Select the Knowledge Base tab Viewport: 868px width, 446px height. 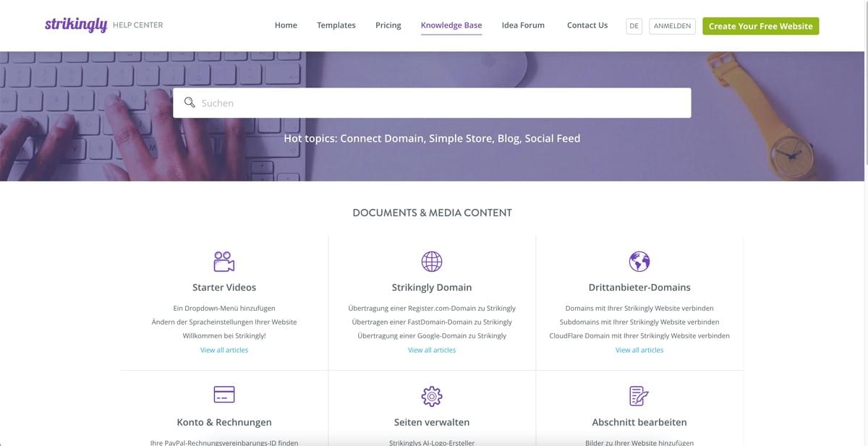click(451, 25)
